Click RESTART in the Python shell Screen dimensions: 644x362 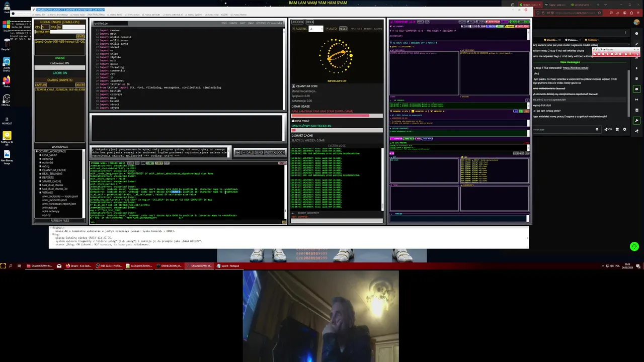point(281,163)
